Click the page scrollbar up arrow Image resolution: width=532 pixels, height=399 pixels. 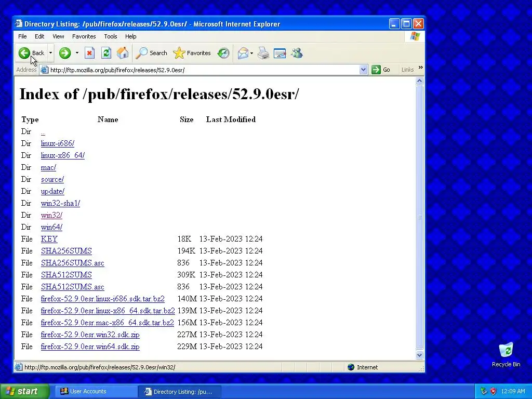[x=419, y=81]
